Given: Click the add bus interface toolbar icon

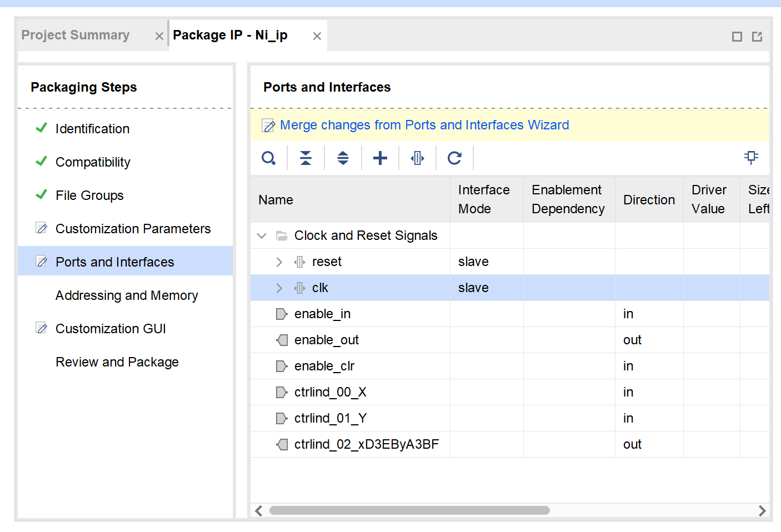Looking at the screenshot, I should (x=417, y=158).
